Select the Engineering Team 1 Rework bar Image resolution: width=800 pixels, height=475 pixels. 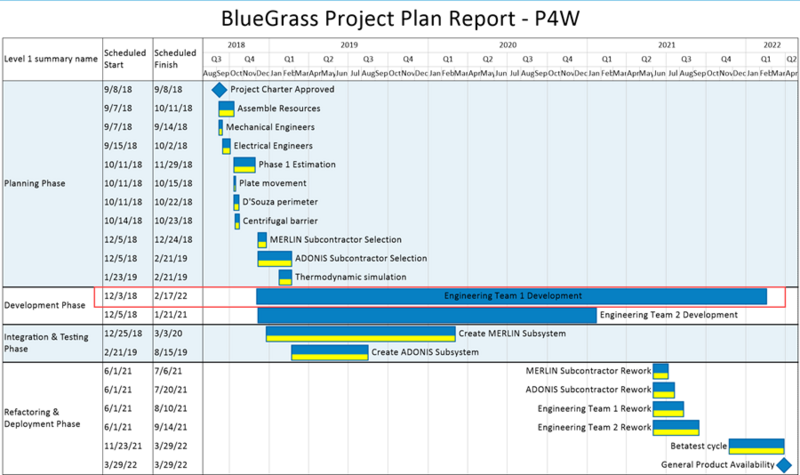[668, 409]
